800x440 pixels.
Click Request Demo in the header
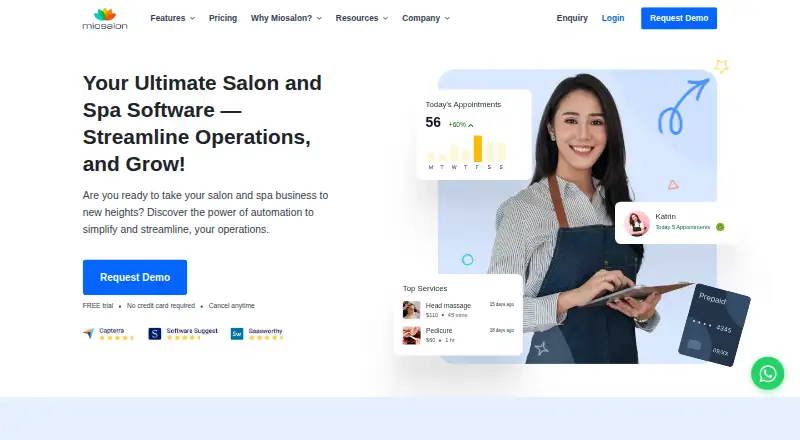point(679,18)
